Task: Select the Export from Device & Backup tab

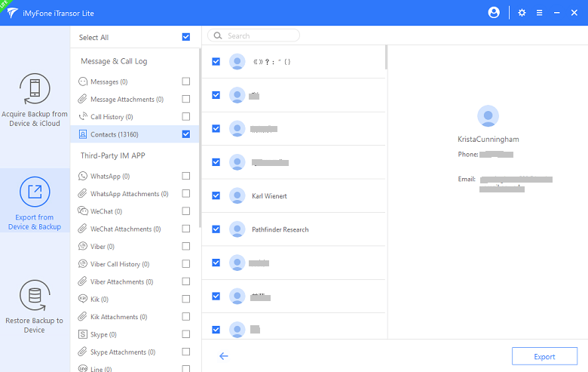Action: pos(35,200)
